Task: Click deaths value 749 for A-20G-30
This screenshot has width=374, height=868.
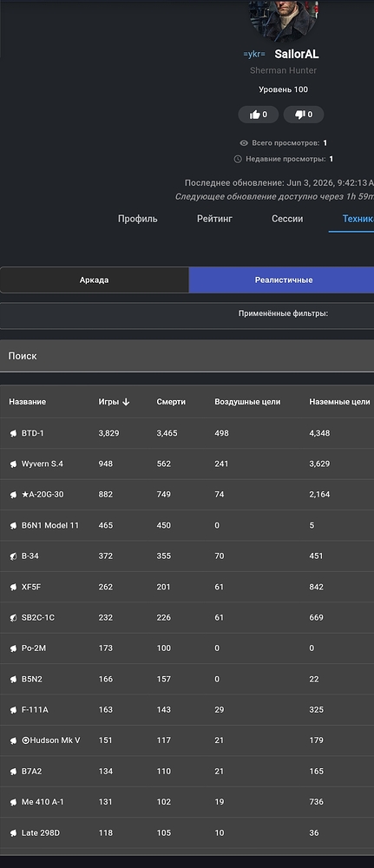Action: [164, 495]
